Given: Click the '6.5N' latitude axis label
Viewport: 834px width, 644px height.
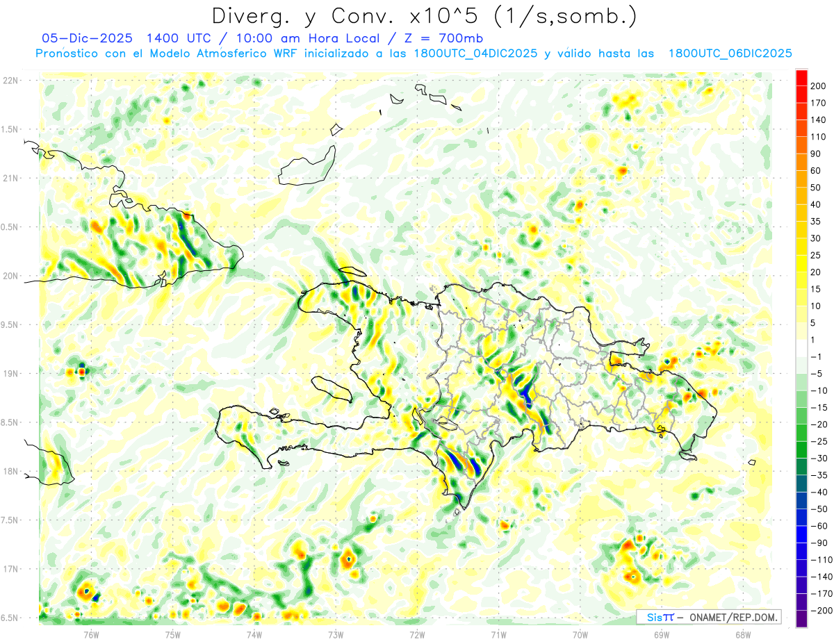Looking at the screenshot, I should (10, 618).
